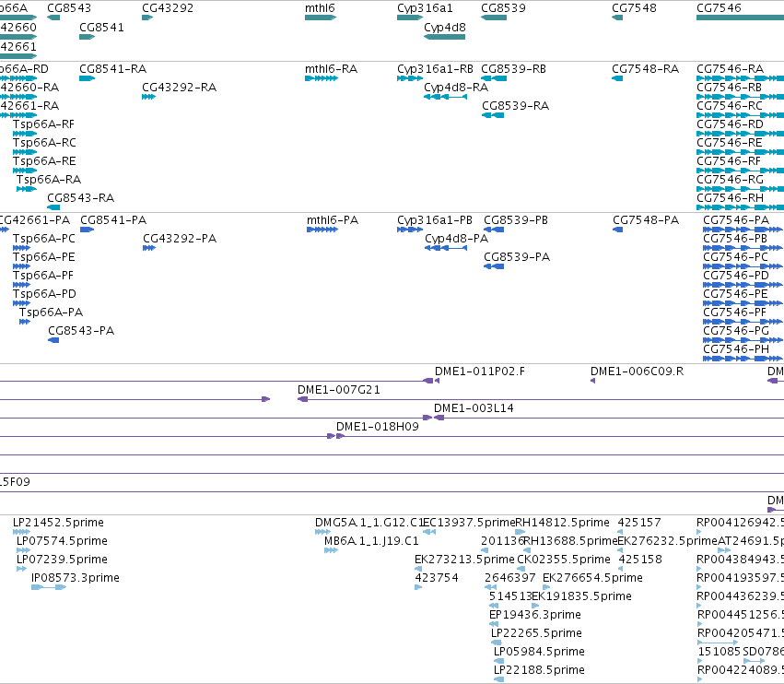Select BAC clone DME1-011P02.F
This screenshot has width=784, height=684.
click(x=480, y=371)
